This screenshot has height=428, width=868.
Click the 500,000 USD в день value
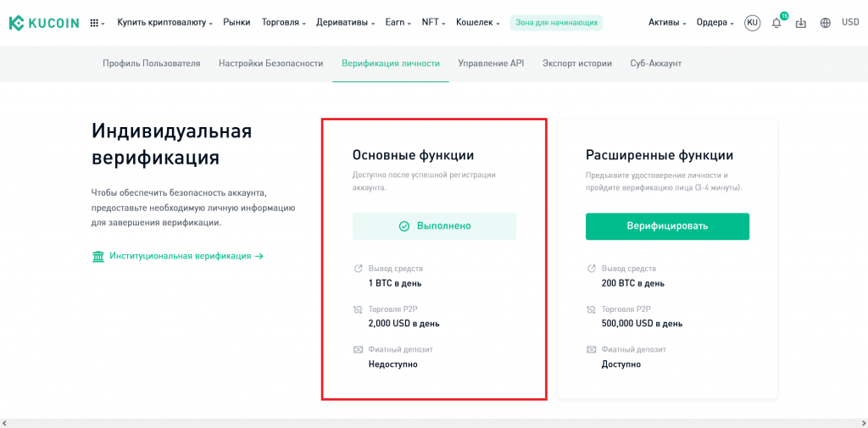click(x=643, y=324)
